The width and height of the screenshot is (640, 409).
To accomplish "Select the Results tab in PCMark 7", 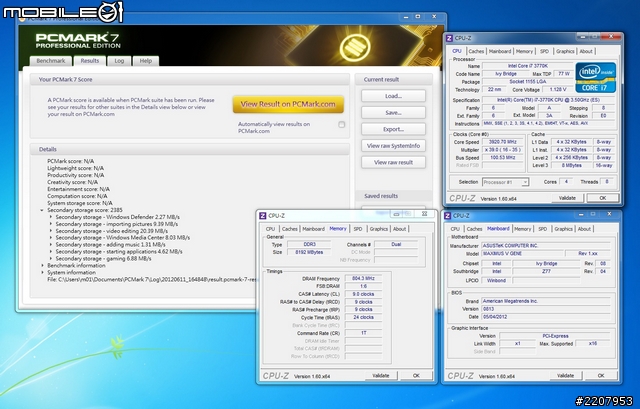I will pos(90,60).
